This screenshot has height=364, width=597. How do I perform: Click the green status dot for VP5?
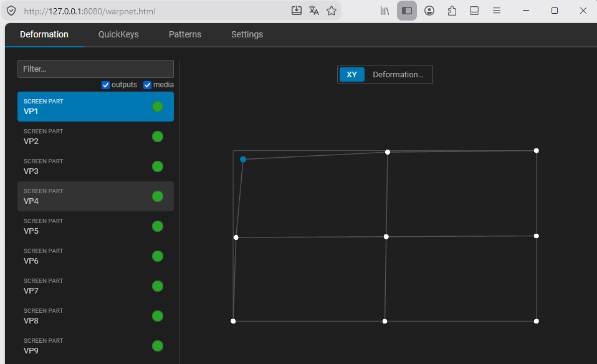[158, 226]
